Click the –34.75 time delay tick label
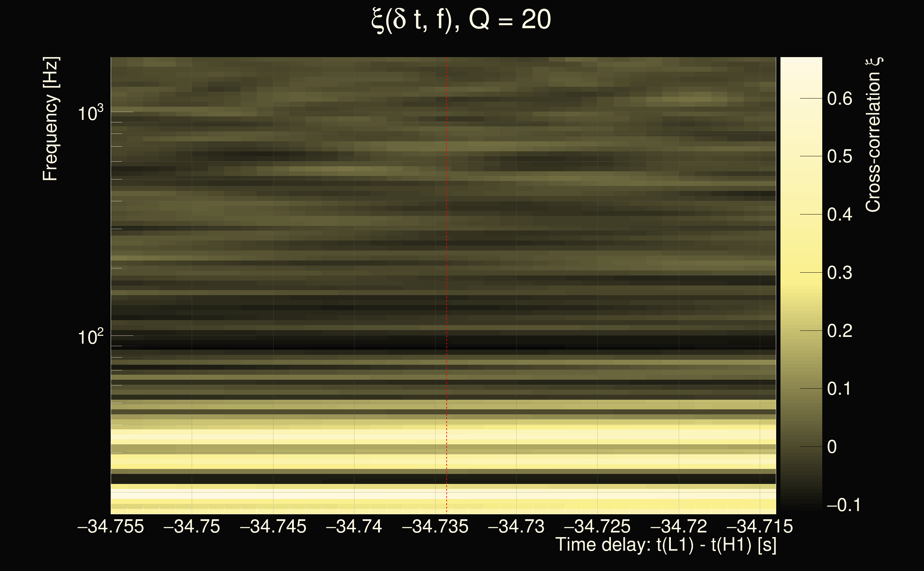The height and width of the screenshot is (571, 924). pos(191,526)
